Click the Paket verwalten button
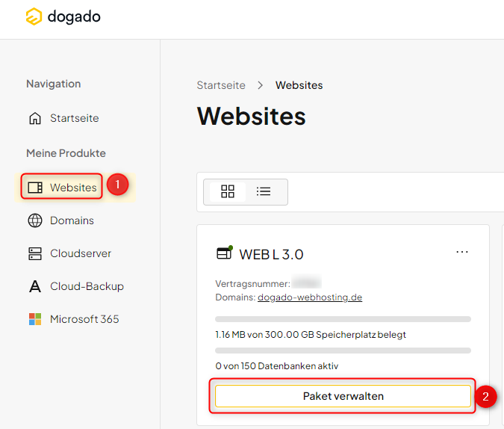The width and height of the screenshot is (504, 429). tap(343, 396)
